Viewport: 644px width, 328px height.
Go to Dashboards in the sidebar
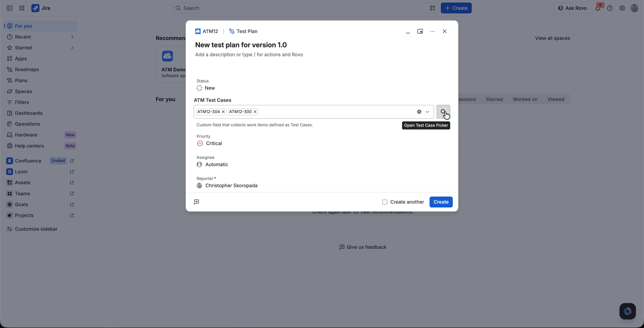(40, 113)
